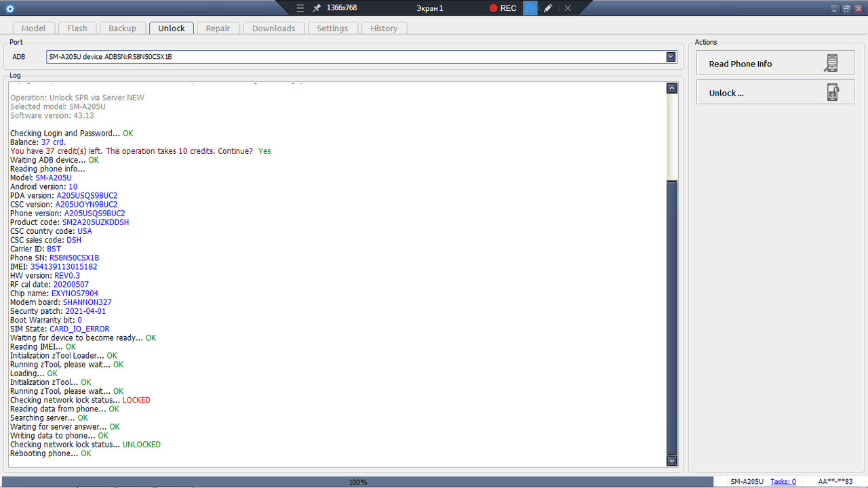Click the gear icon in title bar
Screen dimensions: 868x488
[9, 9]
